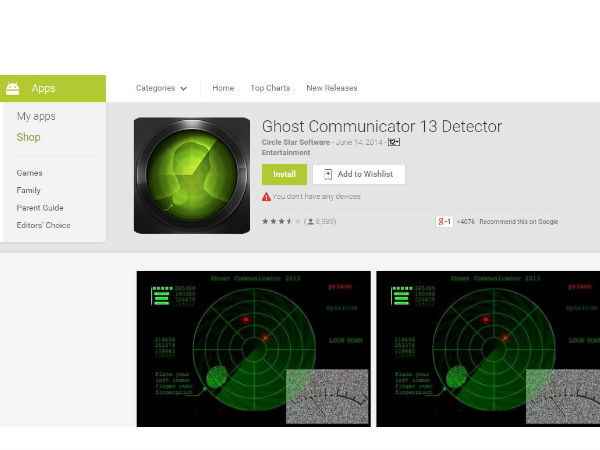Select Shop in the sidebar
The height and width of the screenshot is (450, 600).
28,137
